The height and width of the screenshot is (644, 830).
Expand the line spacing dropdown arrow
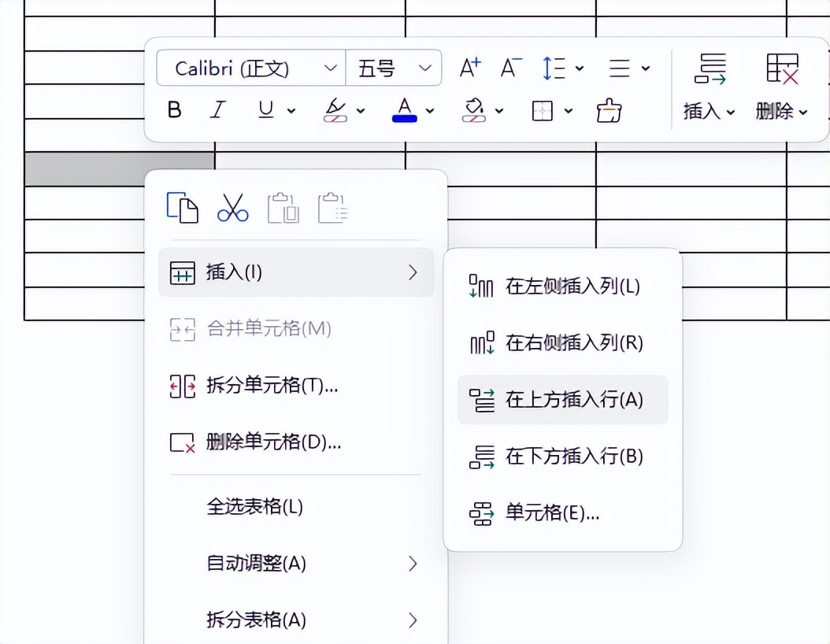(x=580, y=68)
